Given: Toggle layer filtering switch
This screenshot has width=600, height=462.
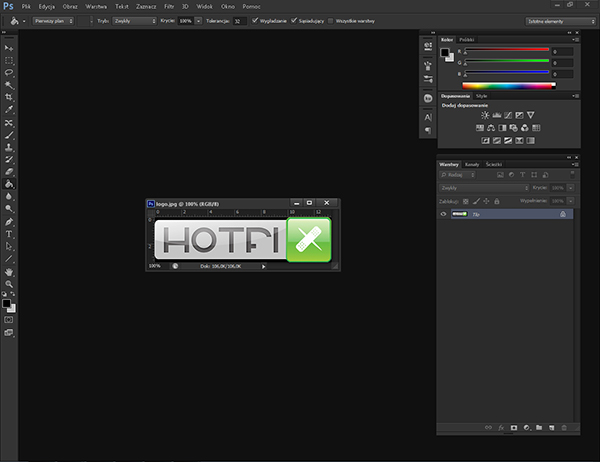Looking at the screenshot, I should pos(572,175).
